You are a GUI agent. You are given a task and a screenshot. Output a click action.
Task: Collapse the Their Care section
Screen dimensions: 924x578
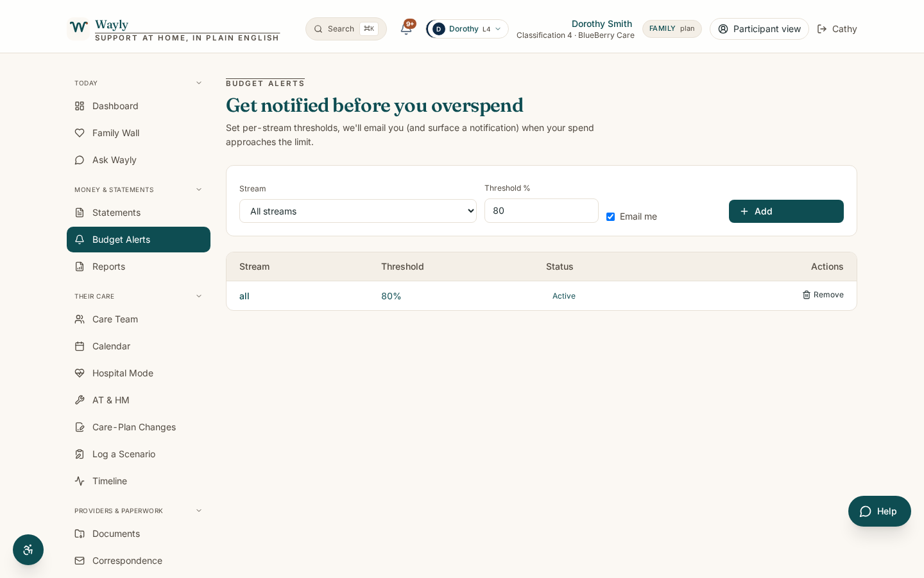[x=199, y=296]
